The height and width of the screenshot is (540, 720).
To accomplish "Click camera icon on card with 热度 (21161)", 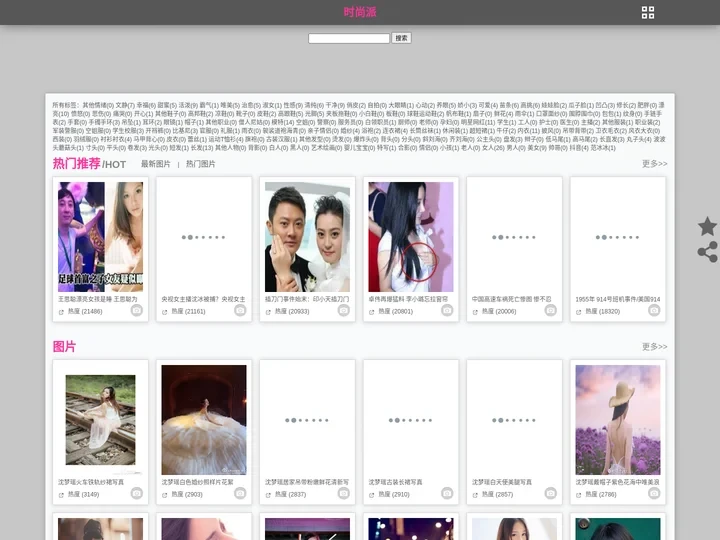I will pos(240,310).
